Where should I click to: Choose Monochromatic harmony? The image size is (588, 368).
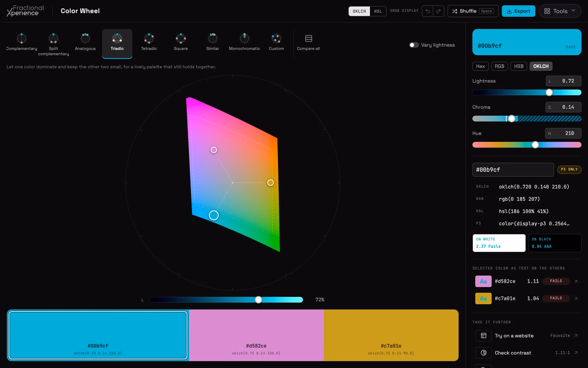pos(245,44)
